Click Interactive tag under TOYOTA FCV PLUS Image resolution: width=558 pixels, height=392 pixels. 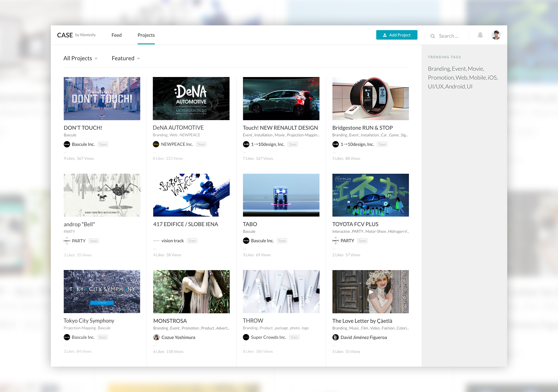[x=341, y=232]
